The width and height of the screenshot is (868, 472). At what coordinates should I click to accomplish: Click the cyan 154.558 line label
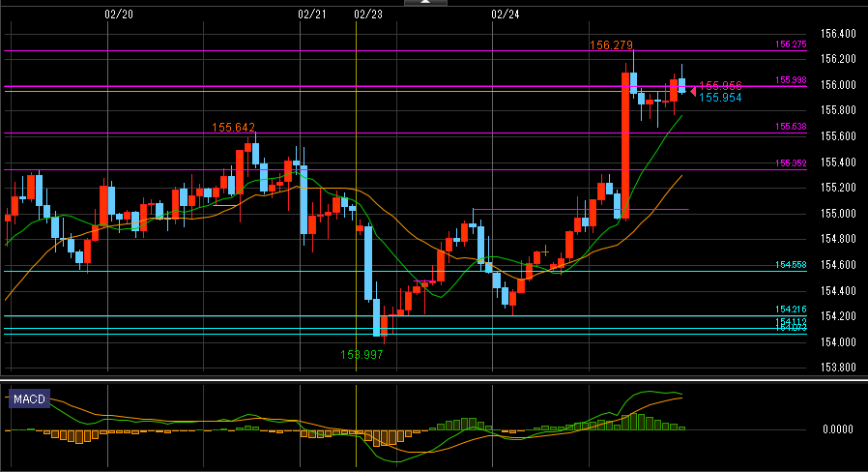point(791,265)
